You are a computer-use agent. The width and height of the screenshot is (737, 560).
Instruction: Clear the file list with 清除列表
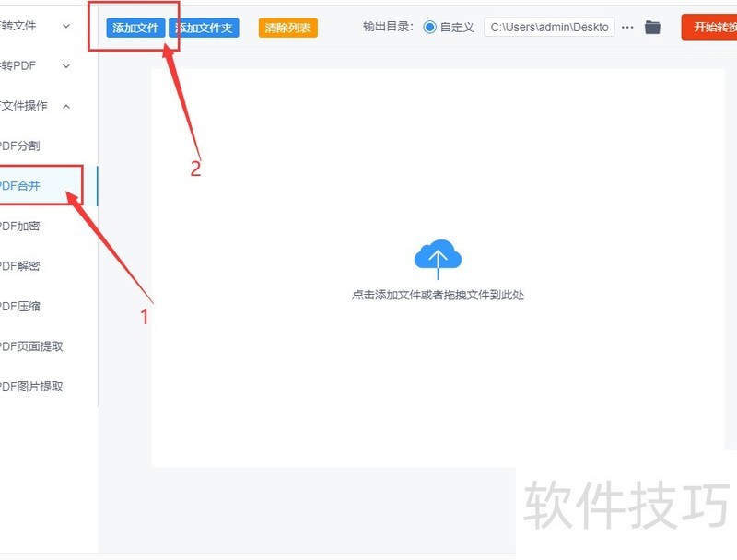[287, 27]
